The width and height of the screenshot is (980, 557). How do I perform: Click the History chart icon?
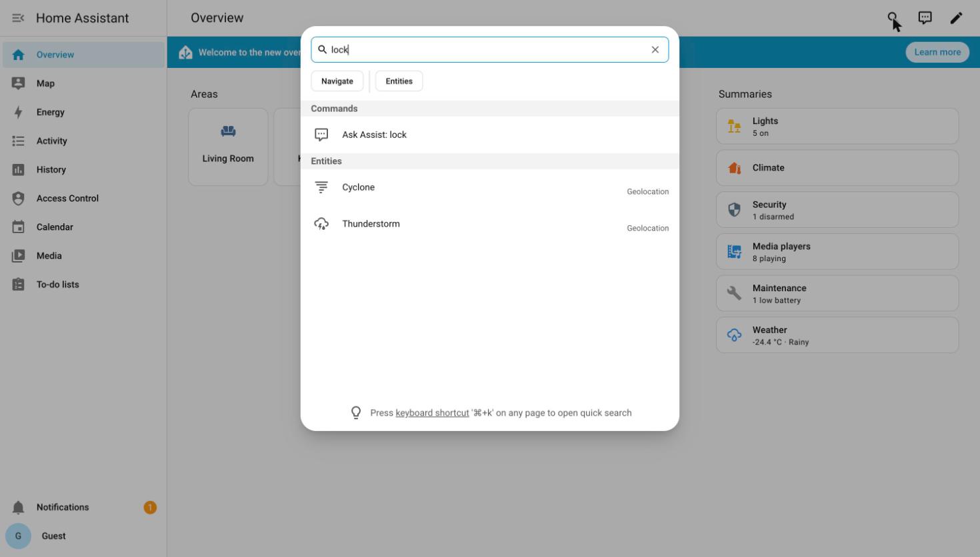click(18, 169)
